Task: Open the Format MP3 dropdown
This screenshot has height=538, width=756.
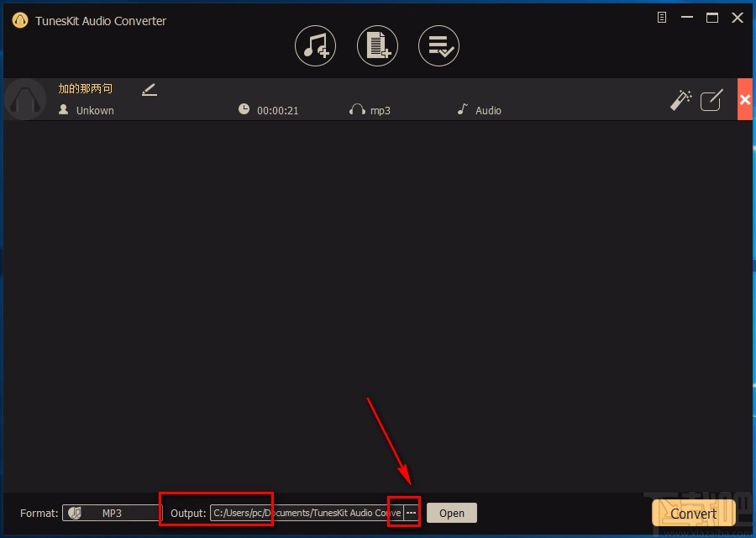Action: point(112,513)
